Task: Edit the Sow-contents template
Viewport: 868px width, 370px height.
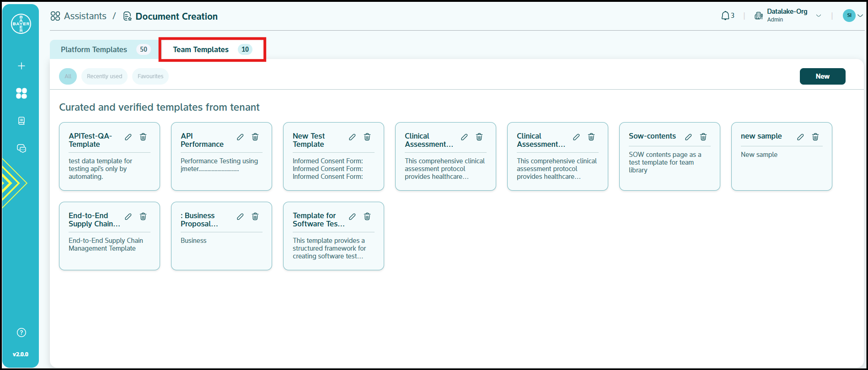Action: click(688, 137)
